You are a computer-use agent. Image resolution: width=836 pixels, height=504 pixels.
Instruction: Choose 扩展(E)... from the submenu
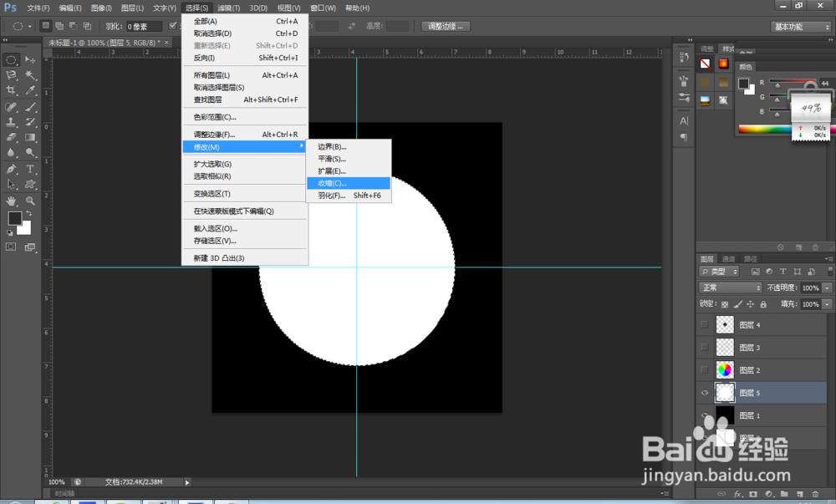349,171
